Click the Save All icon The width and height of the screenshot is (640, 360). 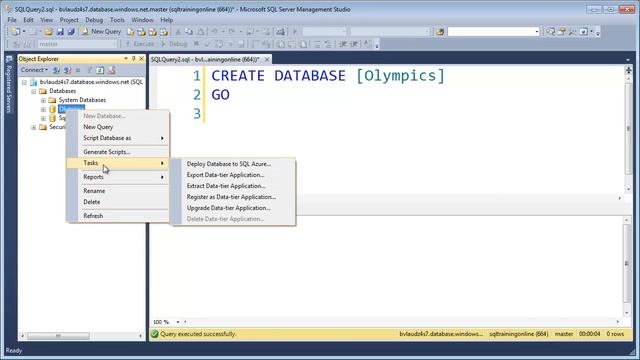pyautogui.click(x=71, y=31)
